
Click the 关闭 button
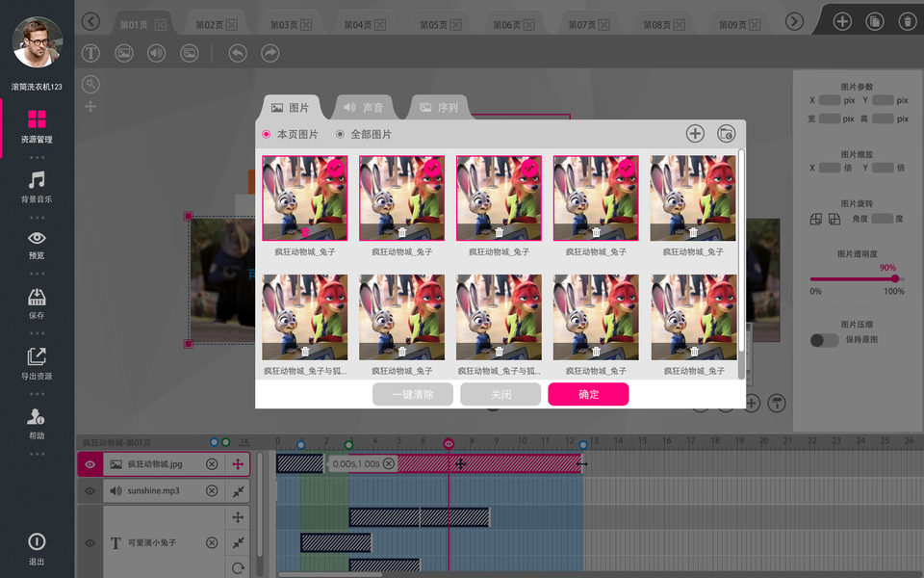point(500,394)
